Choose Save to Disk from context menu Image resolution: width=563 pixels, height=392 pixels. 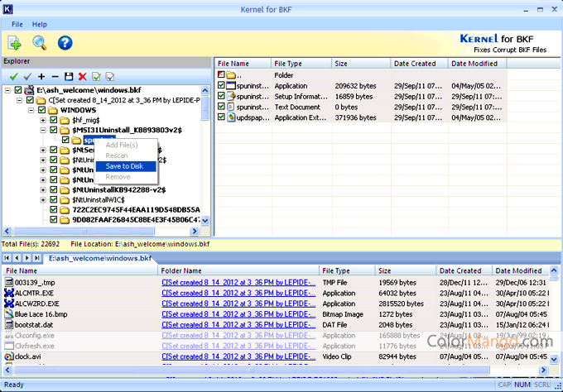(x=124, y=166)
